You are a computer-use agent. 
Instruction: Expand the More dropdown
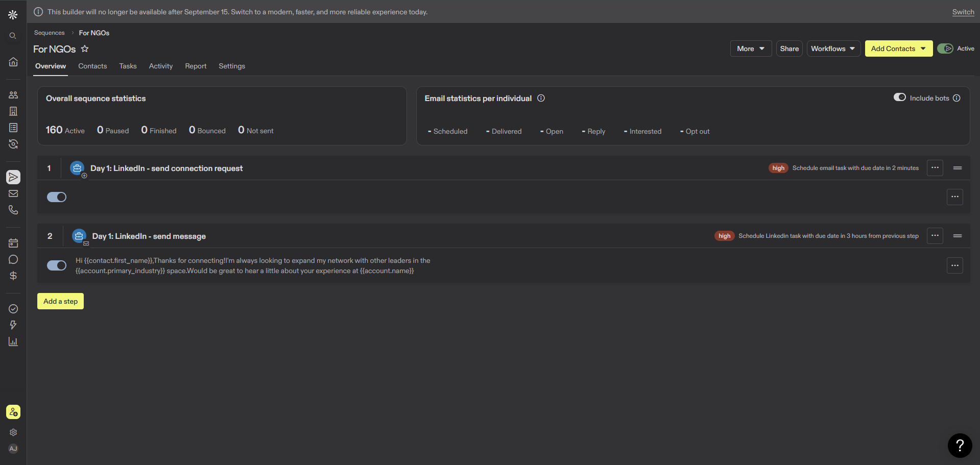pyautogui.click(x=751, y=48)
